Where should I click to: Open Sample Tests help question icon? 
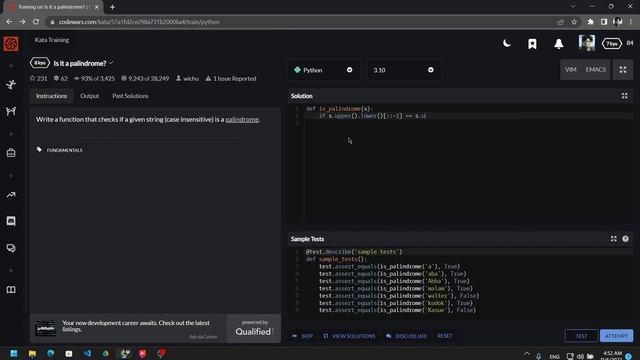[625, 239]
